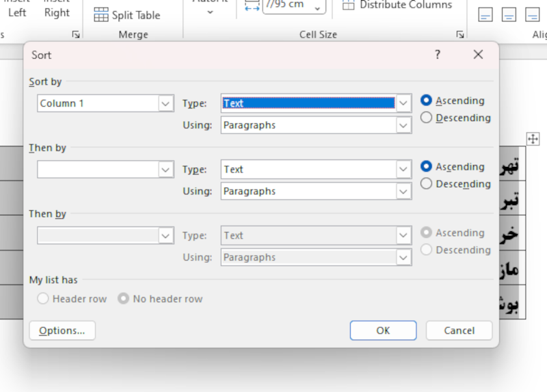Select disabled Descending in last Then by
The width and height of the screenshot is (547, 392).
pyautogui.click(x=426, y=250)
